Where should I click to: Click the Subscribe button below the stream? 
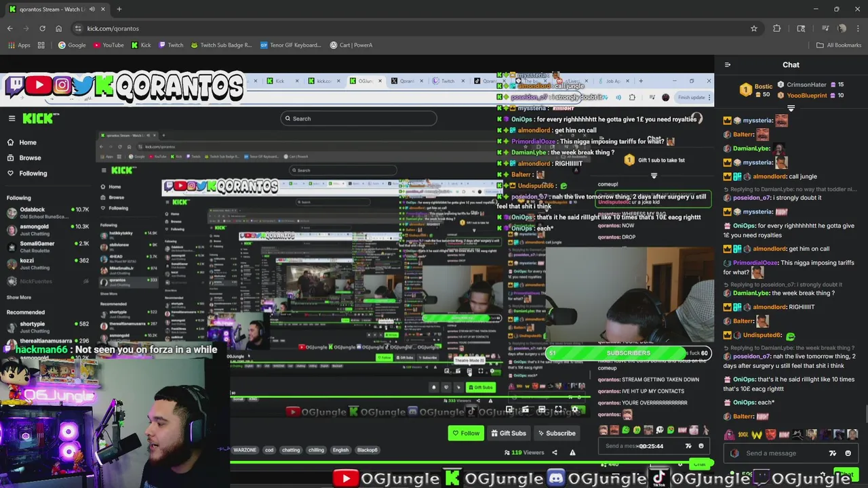557,433
